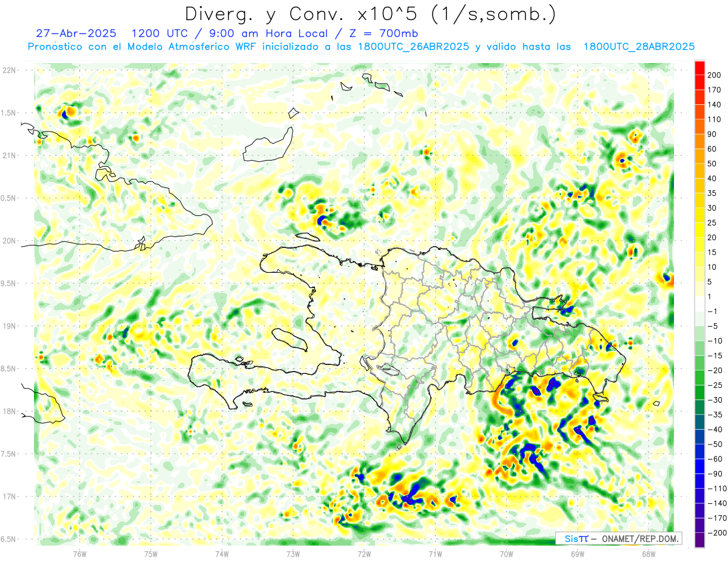Viewport: 728px width, 562px height.
Task: Click the colorbar label "-200" at the bottom
Action: (x=716, y=533)
